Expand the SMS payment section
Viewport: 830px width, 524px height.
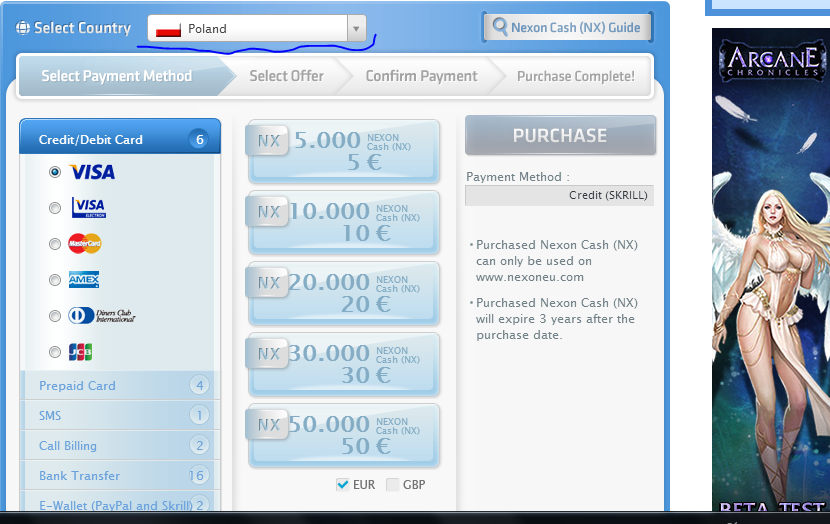coord(120,415)
